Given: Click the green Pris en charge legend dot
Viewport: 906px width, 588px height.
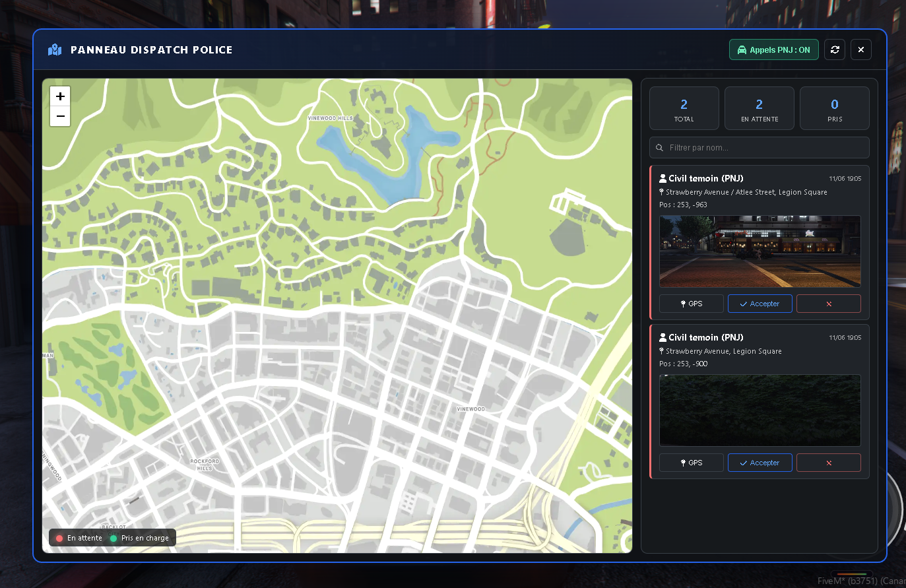Looking at the screenshot, I should coord(113,539).
